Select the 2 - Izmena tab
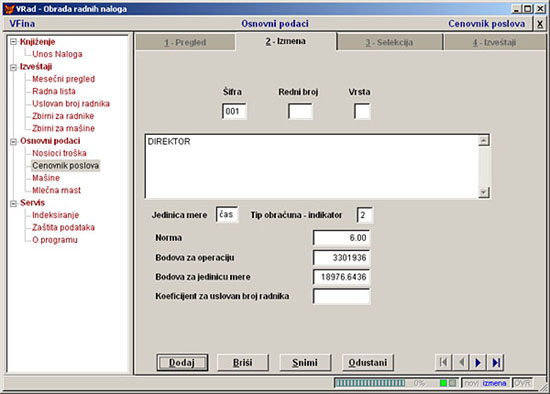 tap(286, 41)
